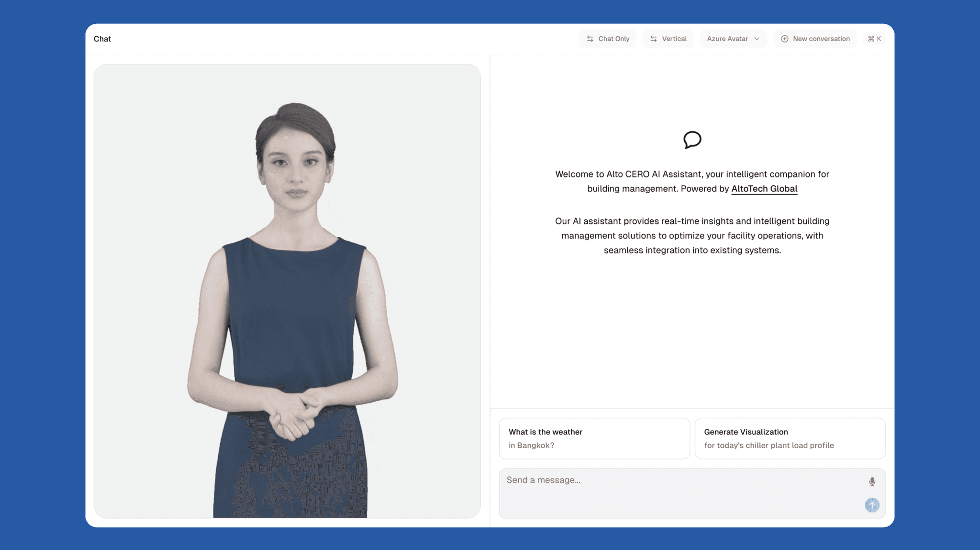The width and height of the screenshot is (980, 550).
Task: Click the ⌘ K shortcut badge
Action: click(x=874, y=39)
